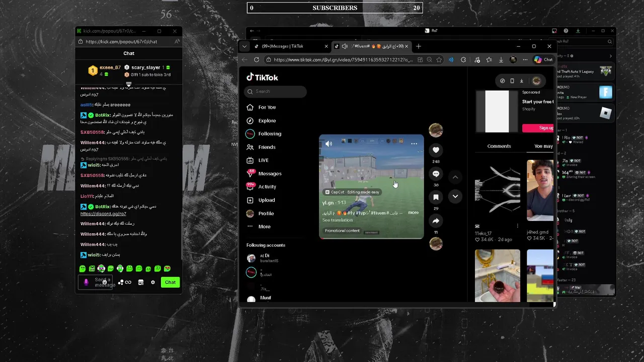The image size is (644, 362).
Task: Open TikTok LIVE page
Action: tap(258, 160)
